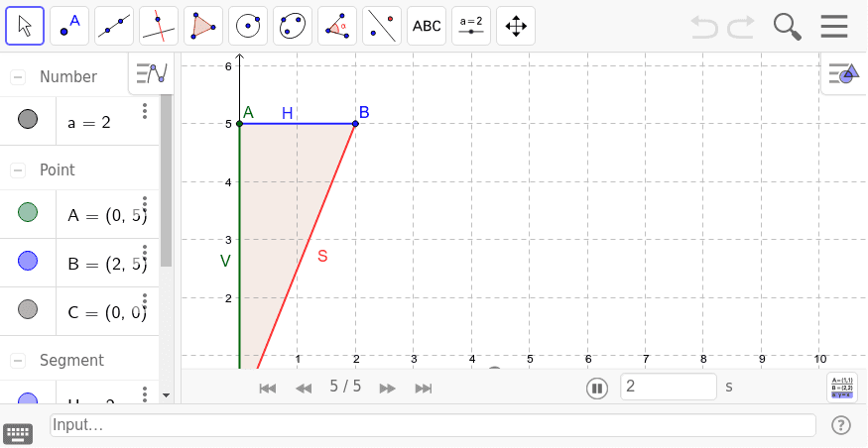Select the ABC Text tool
The height and width of the screenshot is (448, 868).
(x=427, y=26)
